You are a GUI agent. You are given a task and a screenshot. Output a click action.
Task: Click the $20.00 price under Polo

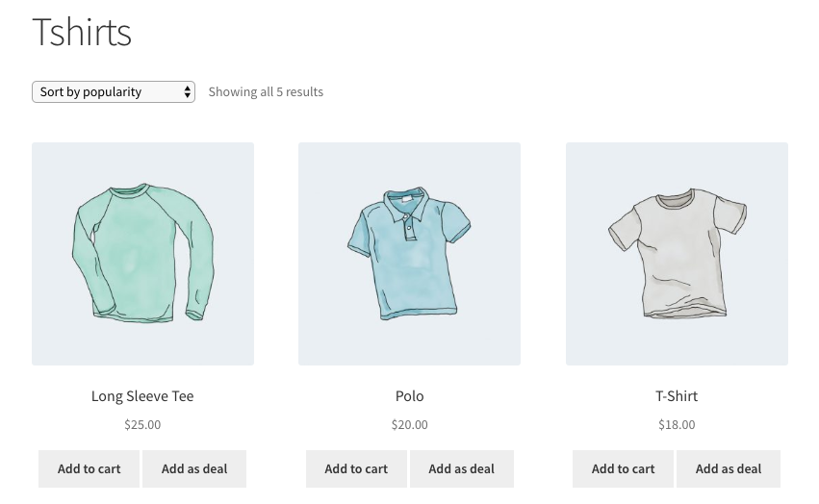click(x=410, y=424)
